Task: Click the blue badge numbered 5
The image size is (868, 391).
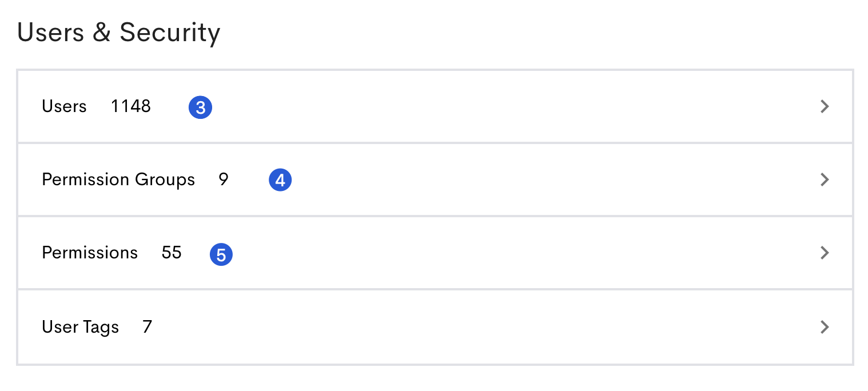Action: pos(221,254)
